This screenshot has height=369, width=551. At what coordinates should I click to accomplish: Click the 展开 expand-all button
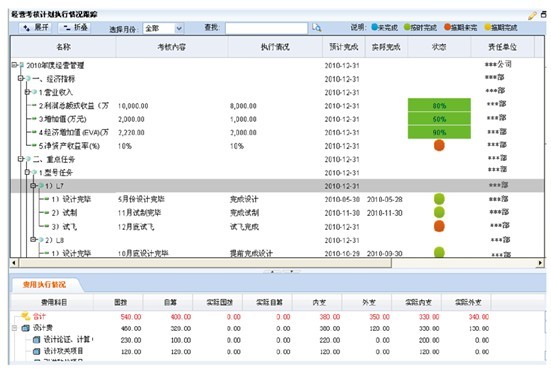[35, 27]
